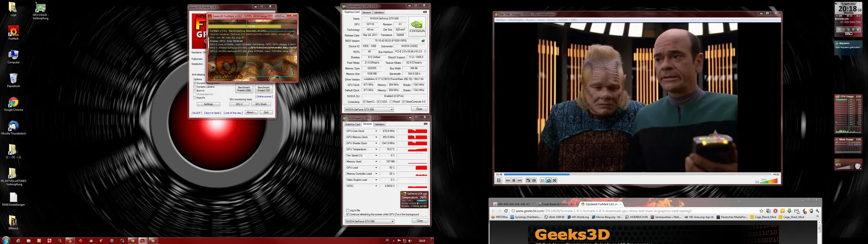868x244 pixels.
Task: Open GPU selector dropdown in Graphics Card window
Action: click(368, 109)
